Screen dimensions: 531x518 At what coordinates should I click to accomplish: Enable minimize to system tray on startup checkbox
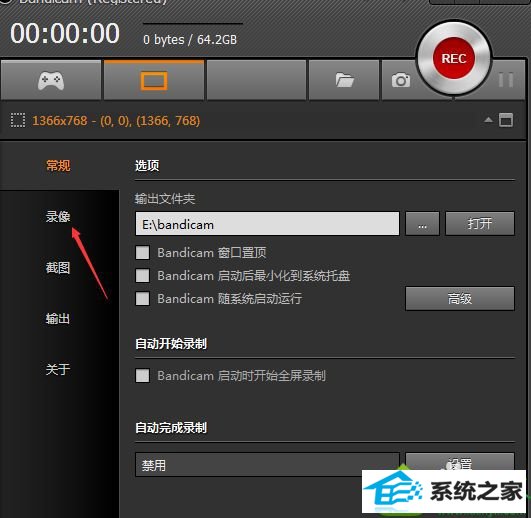(x=142, y=276)
